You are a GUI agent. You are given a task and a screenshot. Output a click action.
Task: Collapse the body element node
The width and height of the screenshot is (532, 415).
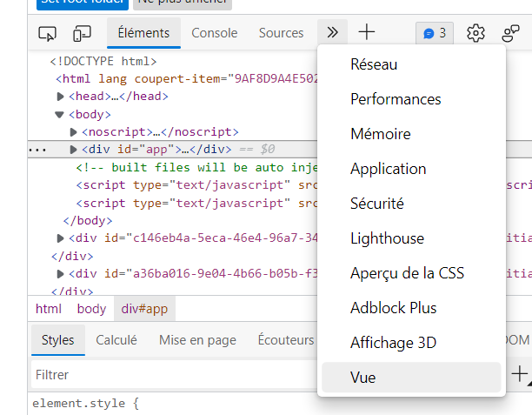point(60,115)
